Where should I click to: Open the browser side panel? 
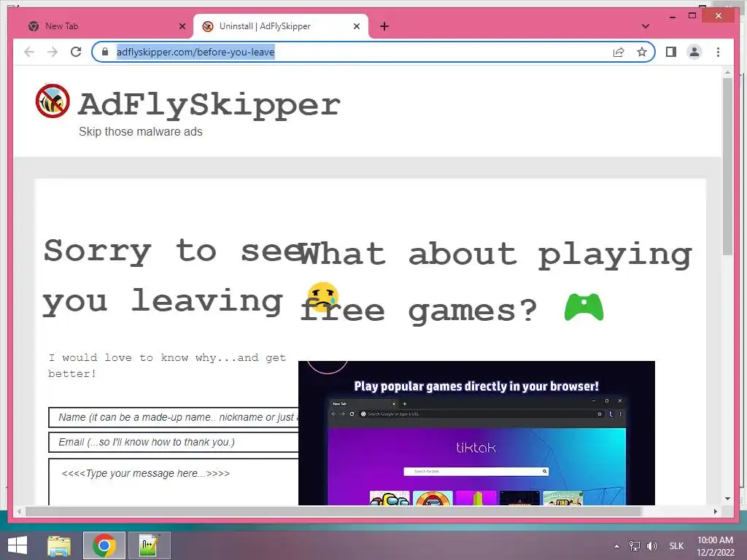click(671, 52)
